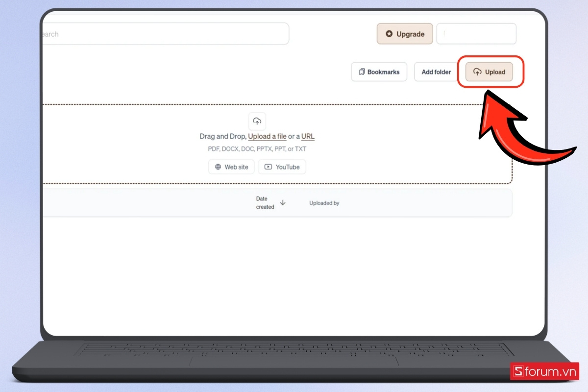Click the Upload button
Screen dimensions: 588x392
[489, 72]
